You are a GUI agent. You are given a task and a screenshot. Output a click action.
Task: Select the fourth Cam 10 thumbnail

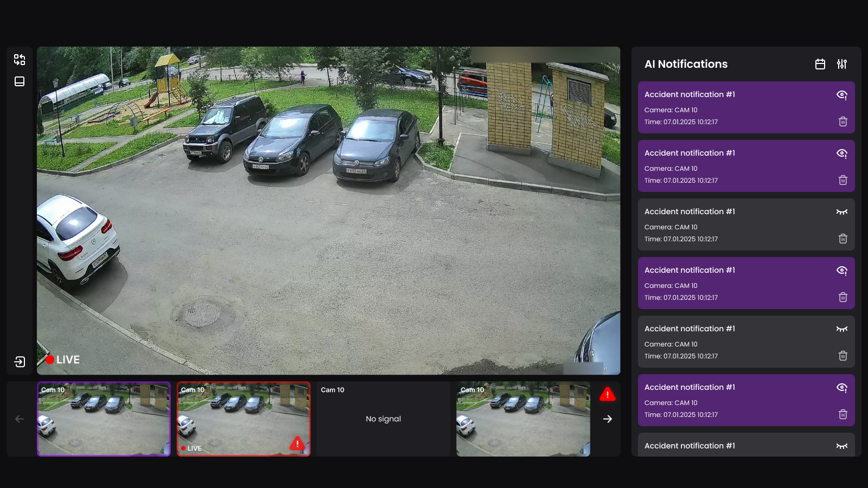coord(523,419)
